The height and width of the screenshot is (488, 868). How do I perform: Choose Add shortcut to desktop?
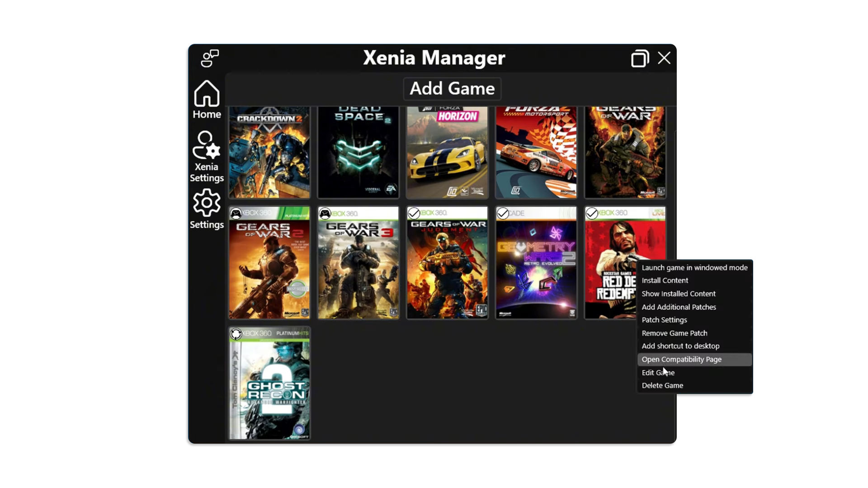point(680,346)
